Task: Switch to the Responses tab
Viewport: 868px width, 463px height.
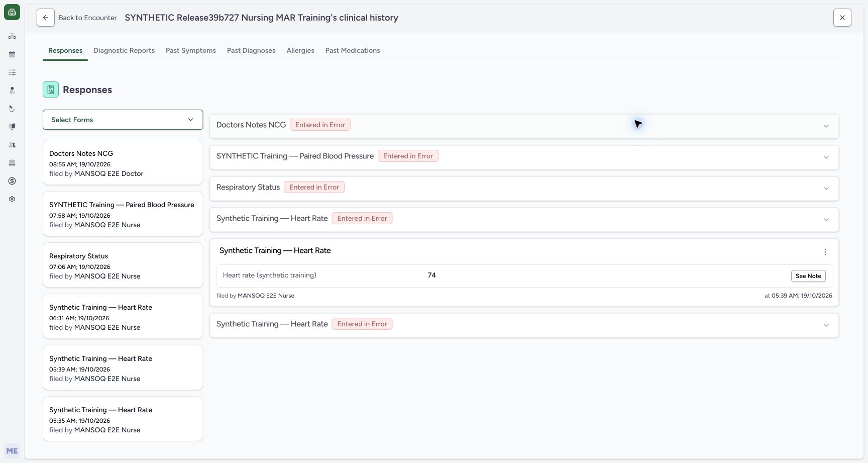Action: pos(65,51)
